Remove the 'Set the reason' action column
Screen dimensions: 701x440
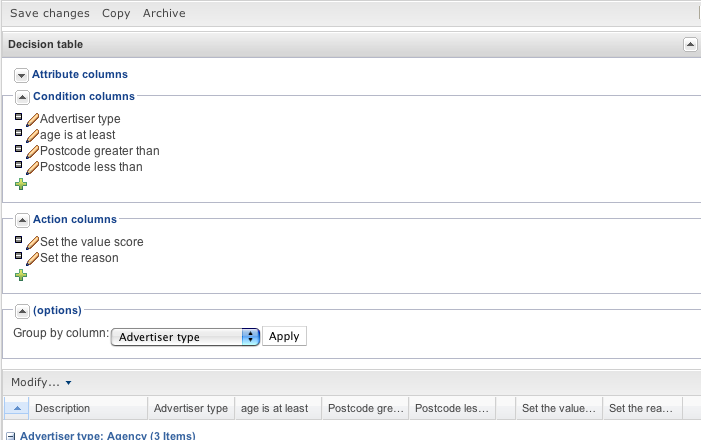(18, 256)
